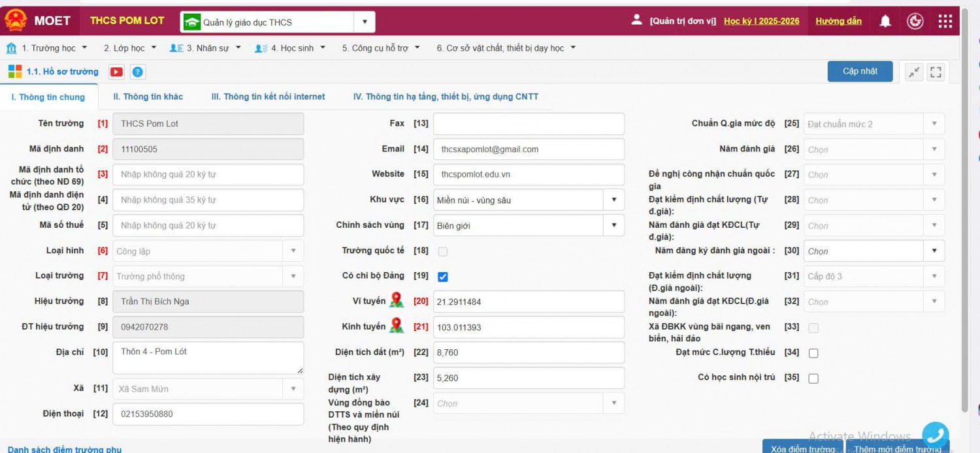The height and width of the screenshot is (453, 980).
Task: Click the fullscreen expand icon
Action: 936,72
